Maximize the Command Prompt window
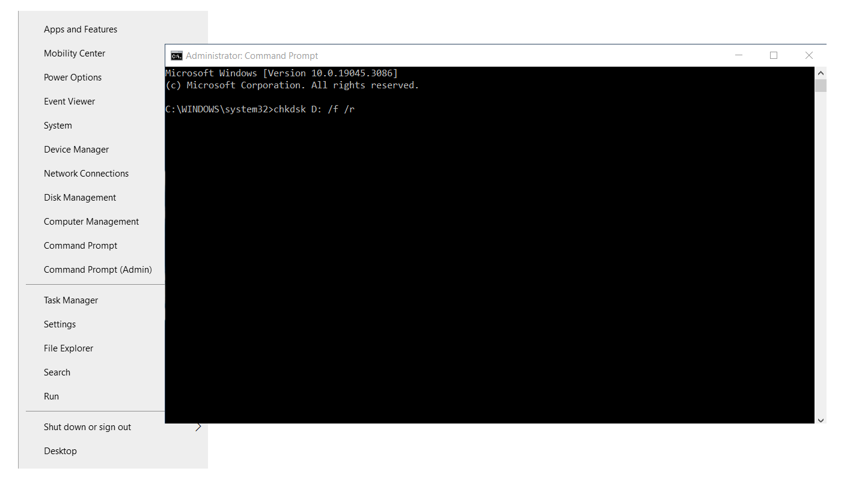The width and height of the screenshot is (853, 504). coord(774,55)
